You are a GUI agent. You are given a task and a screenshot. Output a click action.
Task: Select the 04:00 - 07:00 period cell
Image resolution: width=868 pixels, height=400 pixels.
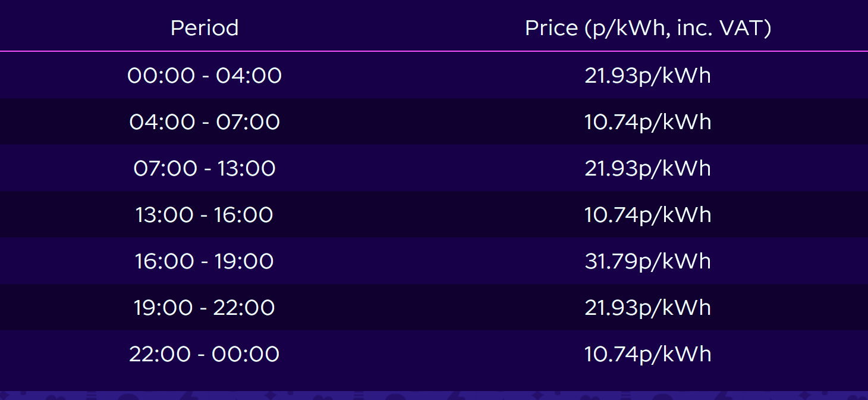click(205, 122)
